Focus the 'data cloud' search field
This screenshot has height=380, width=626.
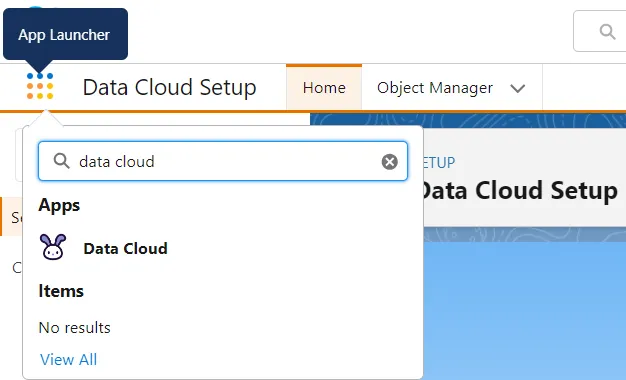[x=223, y=161]
